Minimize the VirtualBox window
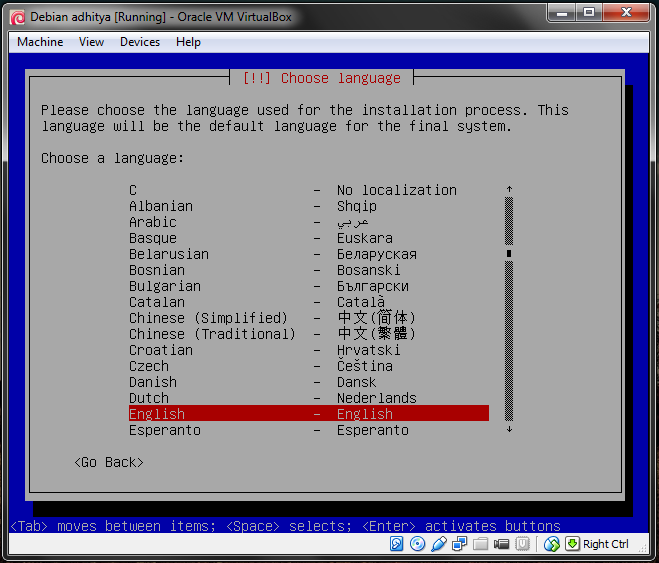659x563 pixels. (561, 12)
